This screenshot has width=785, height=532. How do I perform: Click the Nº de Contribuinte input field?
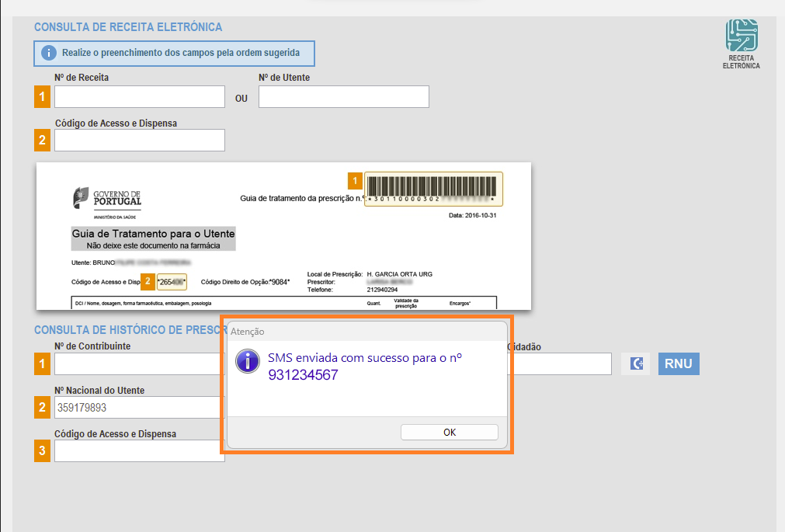pyautogui.click(x=139, y=363)
